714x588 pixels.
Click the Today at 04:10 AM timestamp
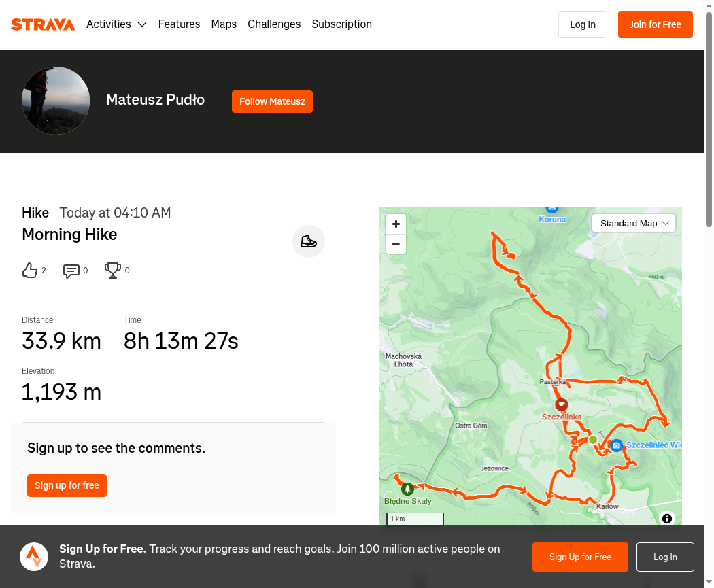click(x=115, y=213)
